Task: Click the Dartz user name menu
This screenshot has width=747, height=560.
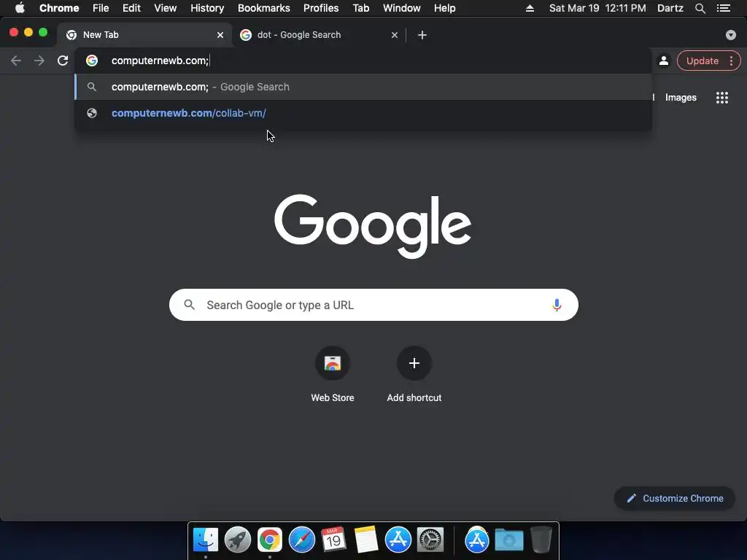Action: click(x=670, y=8)
